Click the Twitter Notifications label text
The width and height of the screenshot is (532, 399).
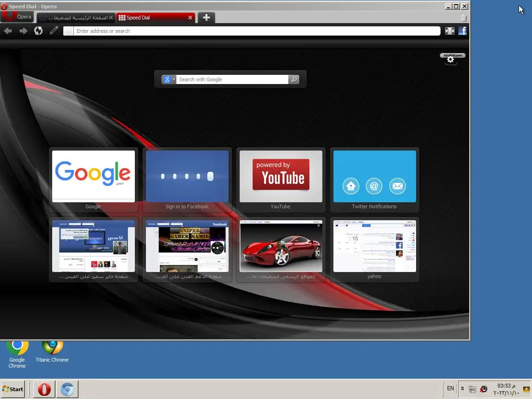pos(374,206)
